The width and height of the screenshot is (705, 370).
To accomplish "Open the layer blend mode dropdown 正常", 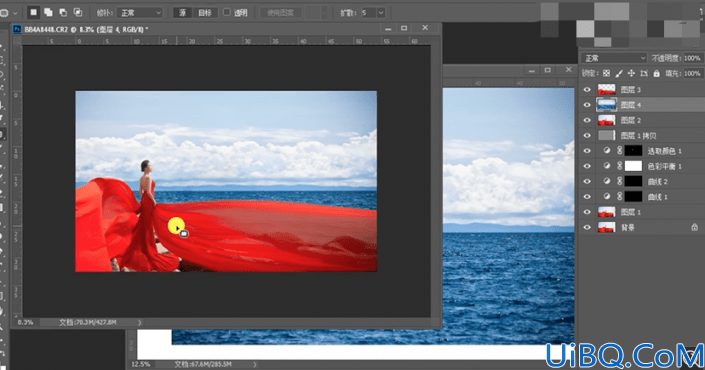I will pyautogui.click(x=614, y=58).
